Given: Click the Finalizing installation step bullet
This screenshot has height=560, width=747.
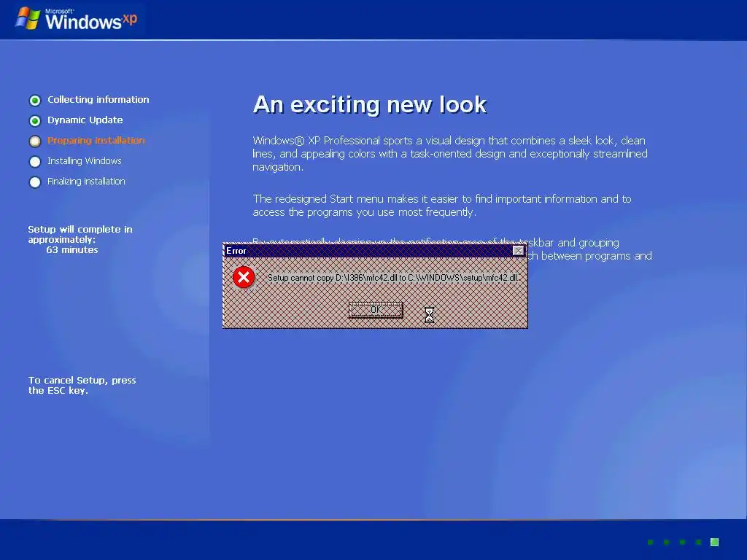Looking at the screenshot, I should coord(35,182).
